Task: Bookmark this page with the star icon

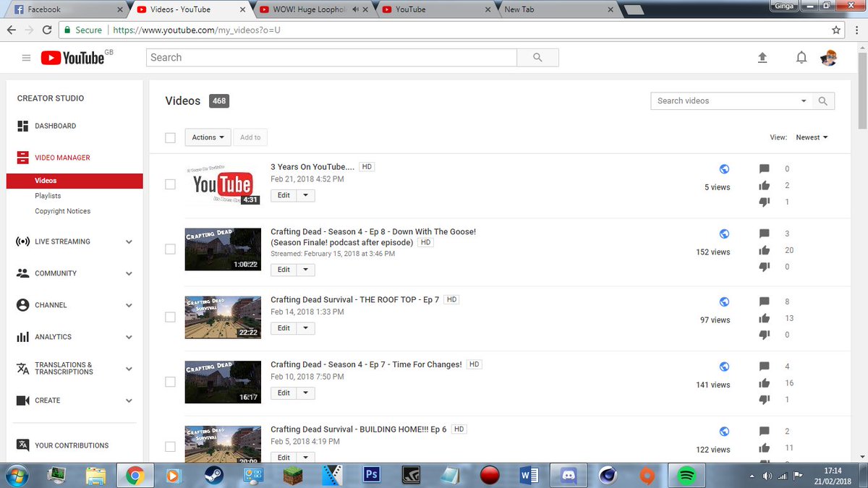Action: [836, 30]
